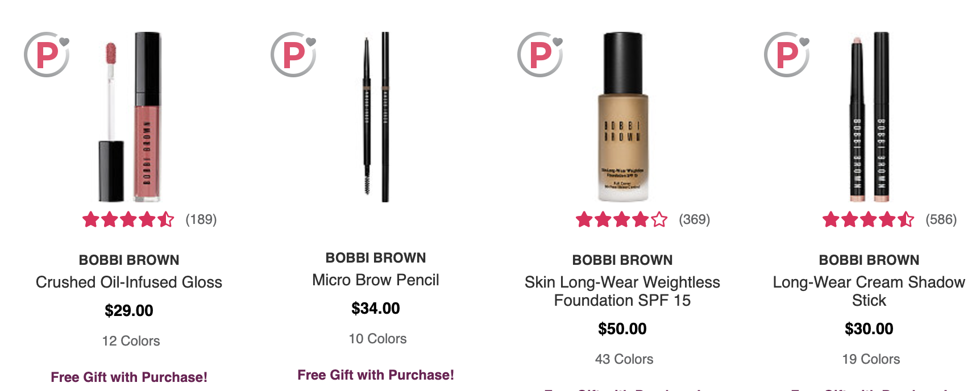Open the Crushed Oil-Infused Gloss product image
Image resolution: width=980 pixels, height=391 pixels.
tap(130, 117)
